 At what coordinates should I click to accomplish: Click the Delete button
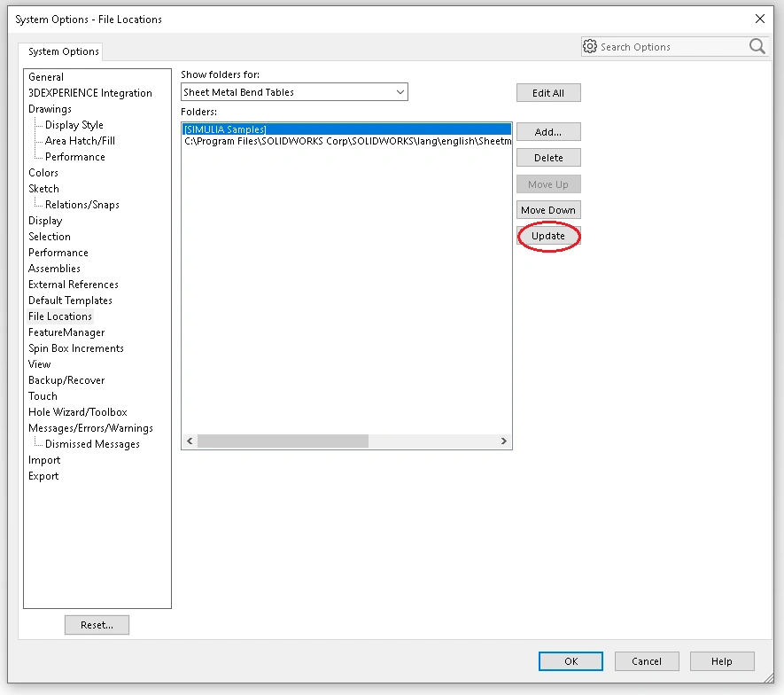pos(548,158)
